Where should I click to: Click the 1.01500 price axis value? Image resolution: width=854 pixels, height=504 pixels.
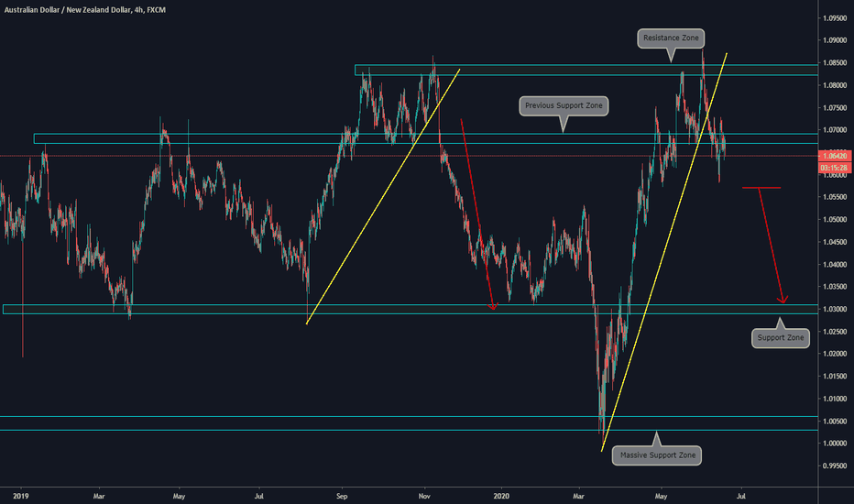pos(835,376)
